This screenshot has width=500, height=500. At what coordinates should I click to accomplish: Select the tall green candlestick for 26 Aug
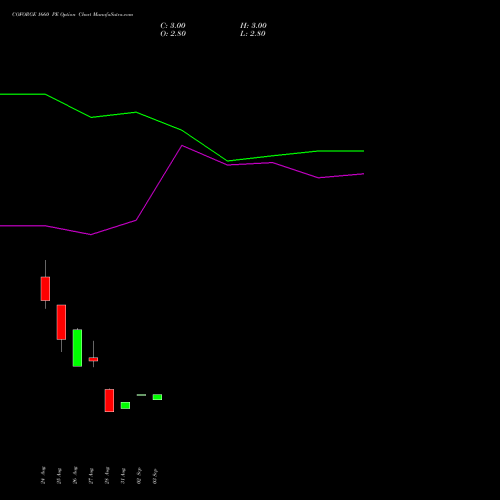click(77, 348)
